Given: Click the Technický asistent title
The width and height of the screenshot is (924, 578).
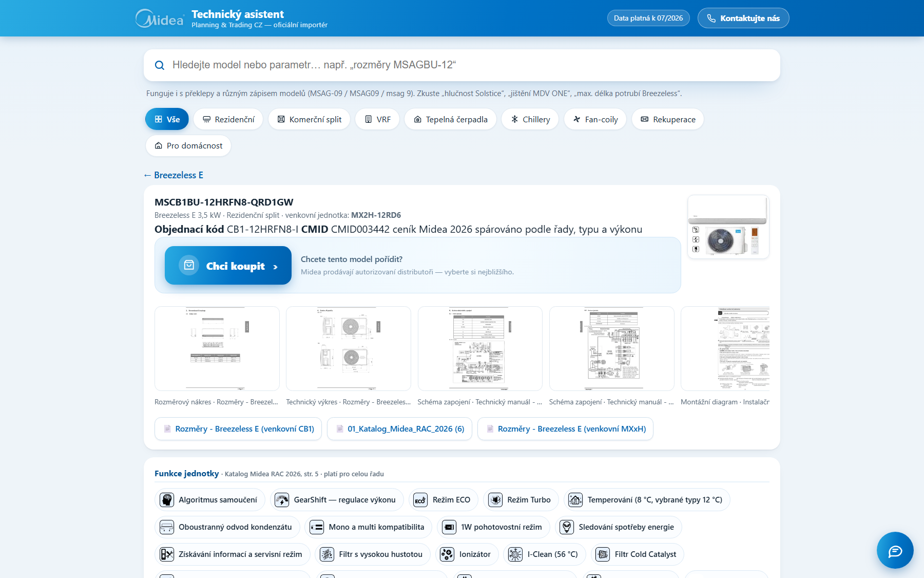Looking at the screenshot, I should (238, 14).
